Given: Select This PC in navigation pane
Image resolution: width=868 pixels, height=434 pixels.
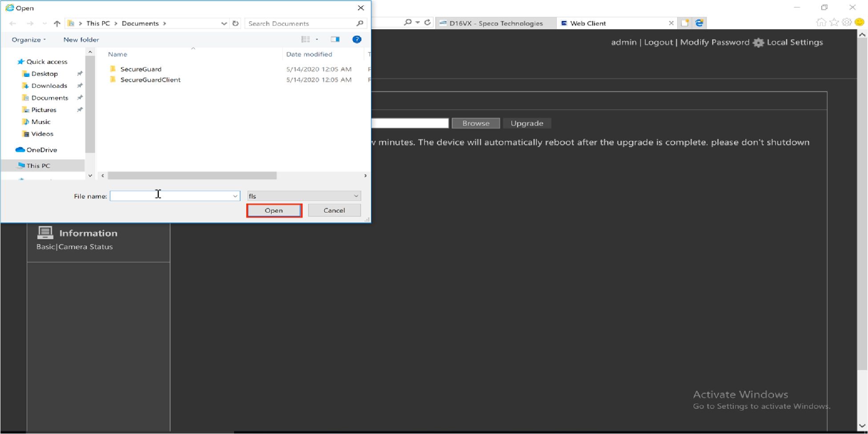Looking at the screenshot, I should point(38,166).
